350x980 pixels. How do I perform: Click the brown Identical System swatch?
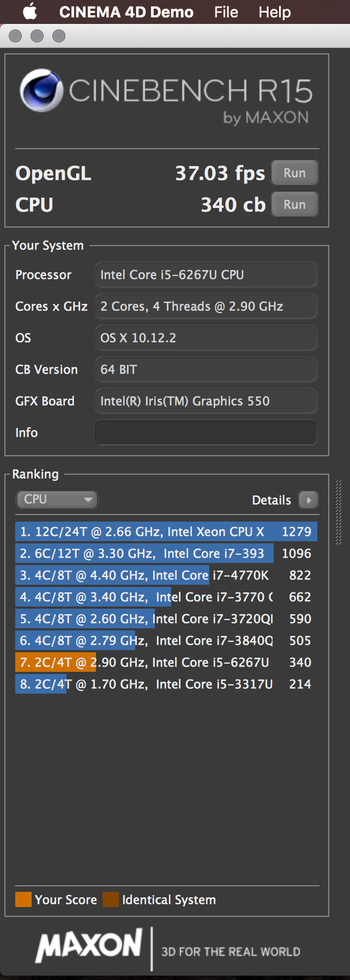click(111, 899)
